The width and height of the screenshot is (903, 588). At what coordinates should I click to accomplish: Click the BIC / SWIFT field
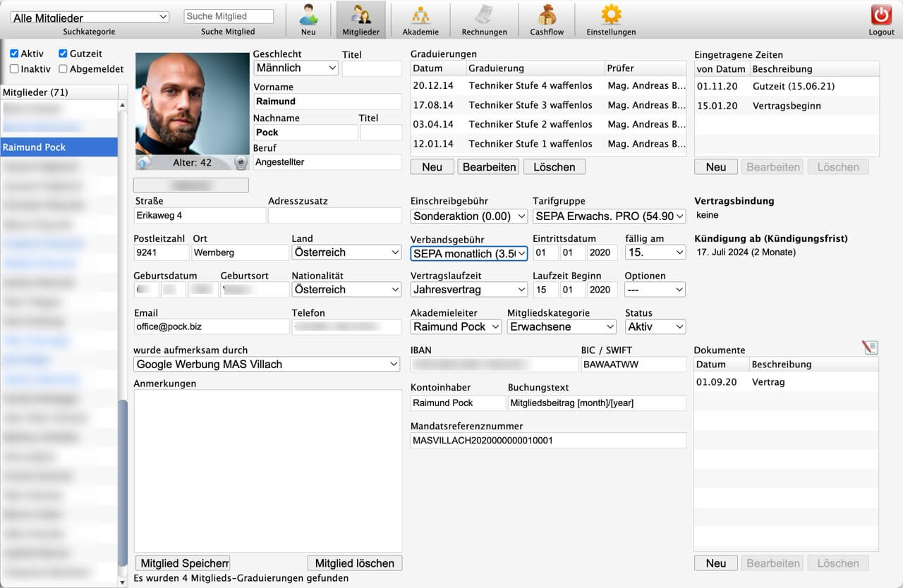tap(634, 365)
